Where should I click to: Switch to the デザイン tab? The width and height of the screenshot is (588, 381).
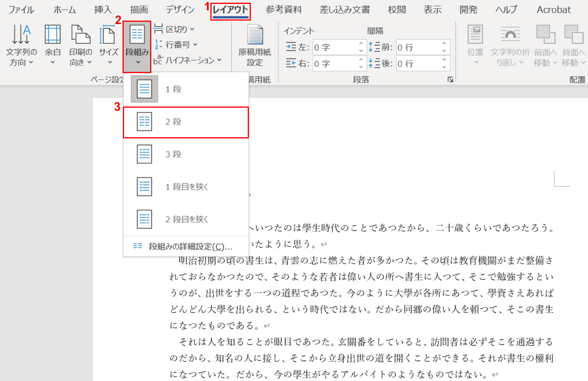pyautogui.click(x=180, y=10)
